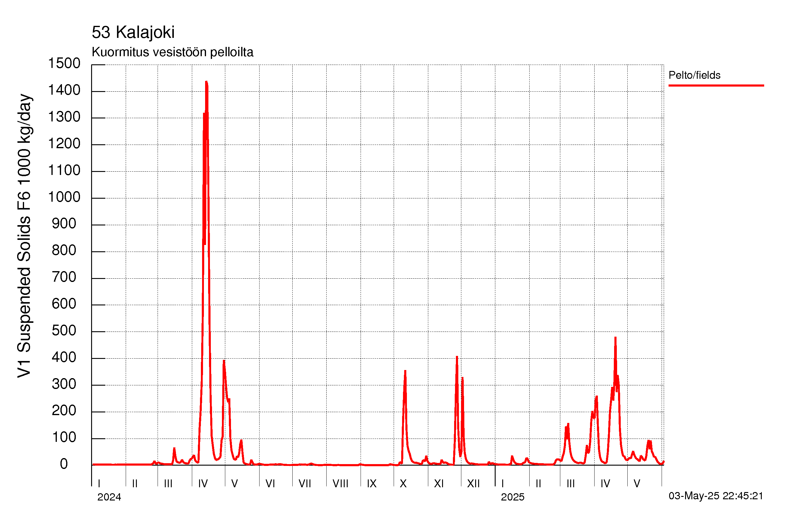Click the y-axis label 0
The width and height of the screenshot is (812, 511).
64,464
